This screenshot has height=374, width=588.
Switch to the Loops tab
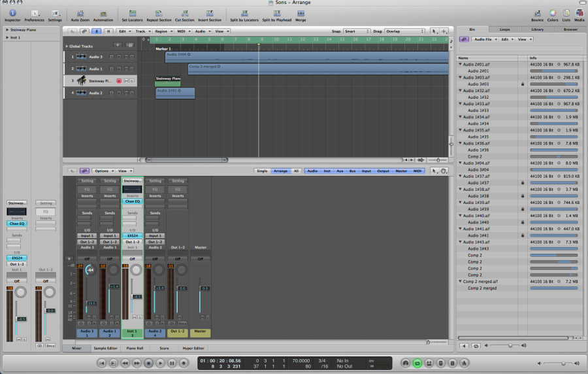pos(504,29)
